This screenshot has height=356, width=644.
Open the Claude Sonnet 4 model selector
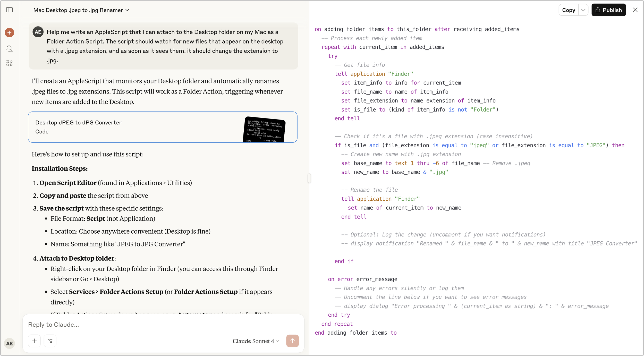(256, 341)
